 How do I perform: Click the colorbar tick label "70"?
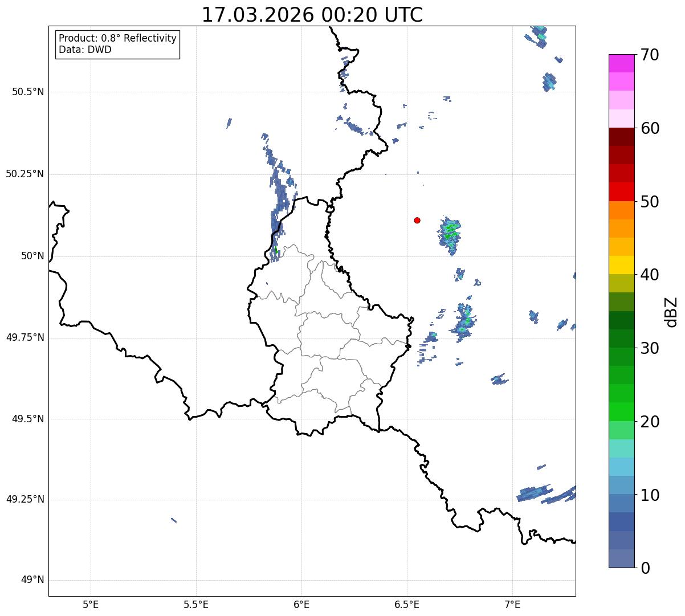(650, 55)
